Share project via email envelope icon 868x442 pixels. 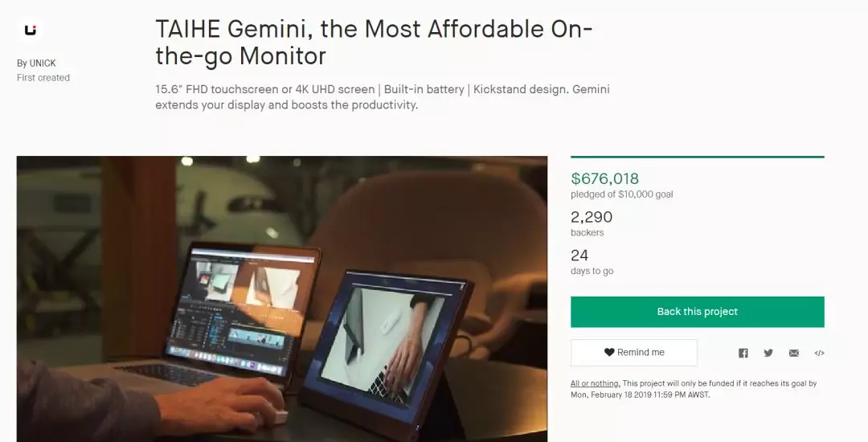[x=794, y=353]
